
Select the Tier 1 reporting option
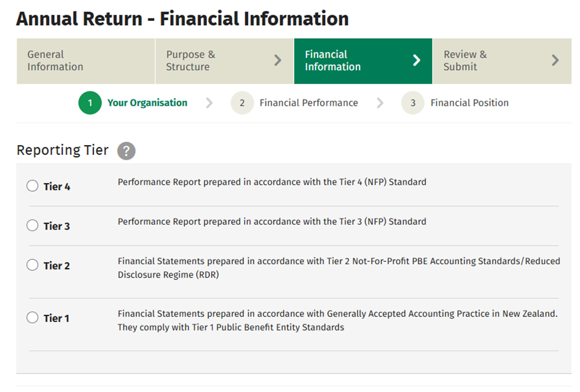(x=33, y=318)
